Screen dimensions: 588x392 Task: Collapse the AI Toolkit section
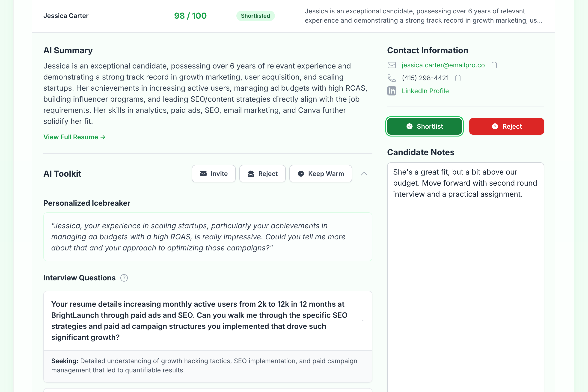(x=364, y=174)
